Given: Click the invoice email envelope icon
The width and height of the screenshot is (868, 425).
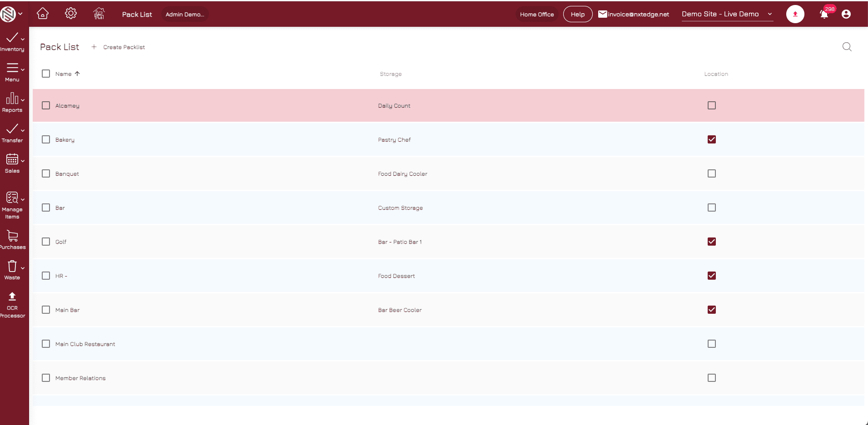Looking at the screenshot, I should pyautogui.click(x=603, y=14).
